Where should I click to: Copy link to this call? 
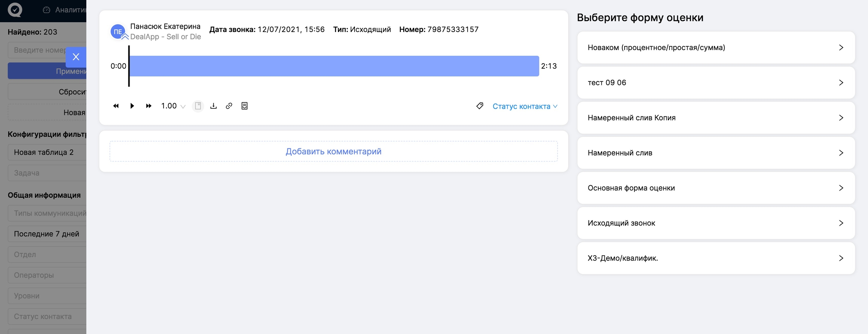229,106
